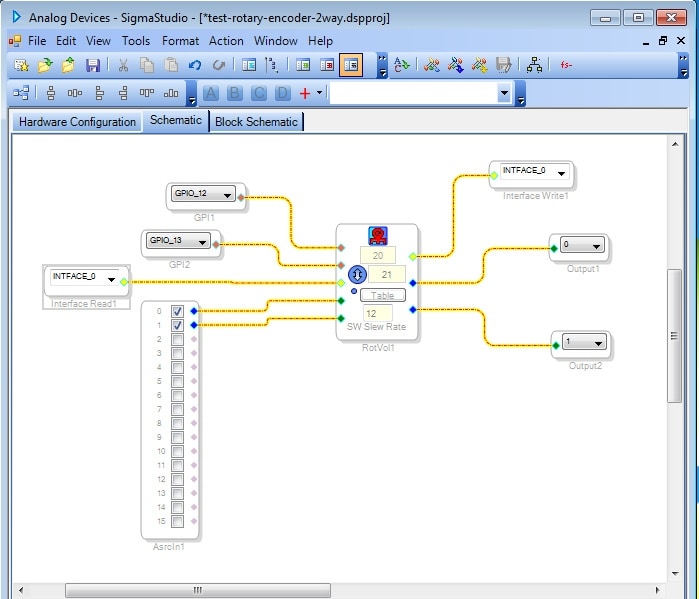Click the tree hierarchy view icon
The height and width of the screenshot is (599, 699).
coord(271,65)
